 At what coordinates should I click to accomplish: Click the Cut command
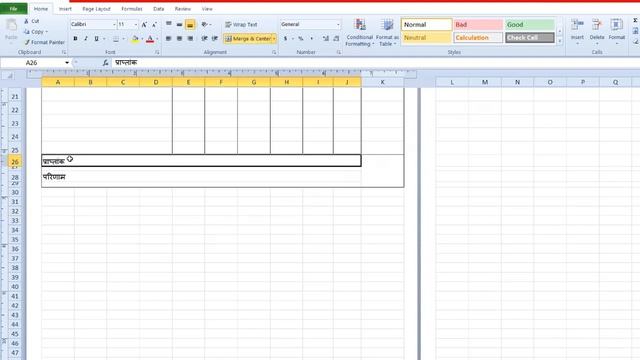(x=32, y=21)
